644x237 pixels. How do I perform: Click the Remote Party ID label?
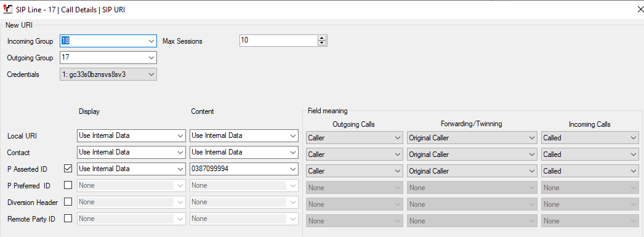31,219
